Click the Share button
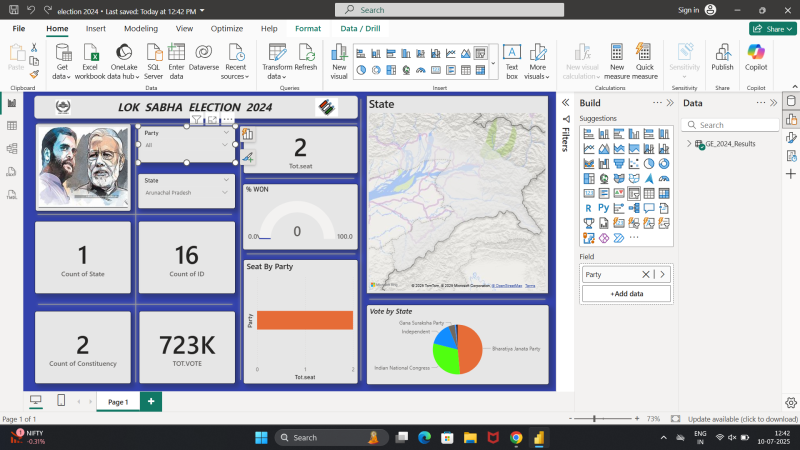Image resolution: width=800 pixels, height=450 pixels. click(770, 28)
